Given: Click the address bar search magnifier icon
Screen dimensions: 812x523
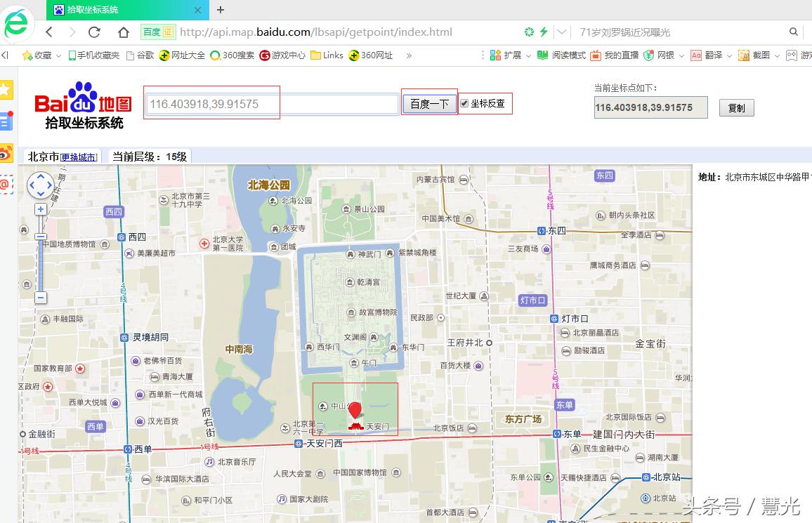Looking at the screenshot, I should (794, 32).
